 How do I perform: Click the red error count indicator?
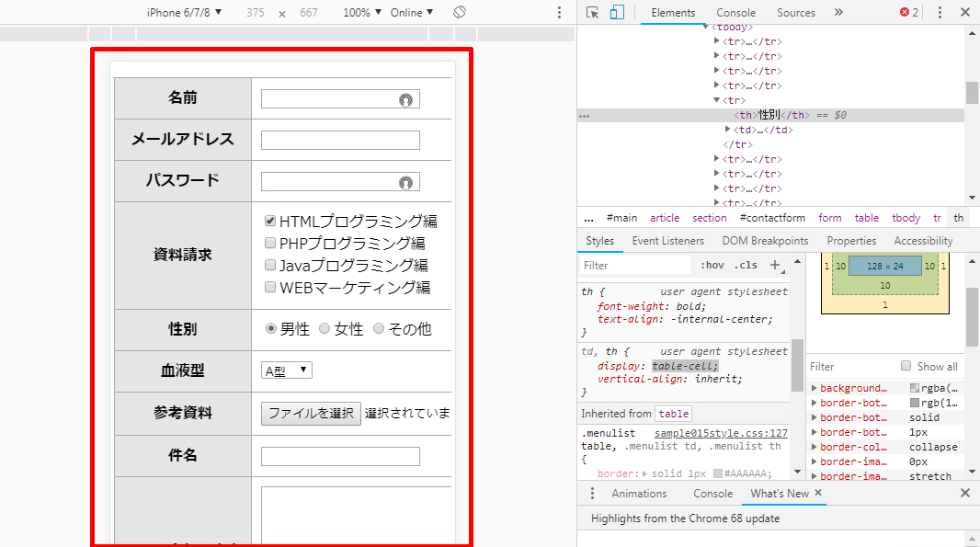(909, 12)
